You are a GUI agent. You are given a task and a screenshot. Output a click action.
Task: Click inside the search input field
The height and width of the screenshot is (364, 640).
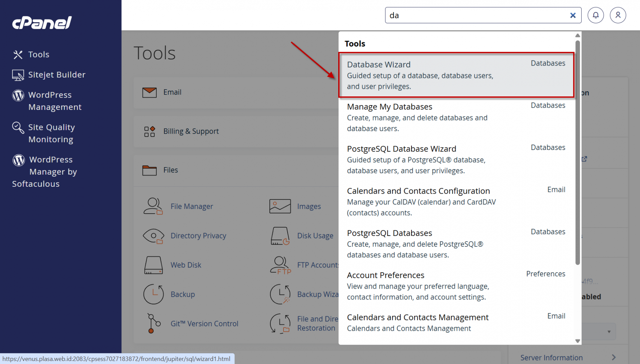click(x=474, y=15)
